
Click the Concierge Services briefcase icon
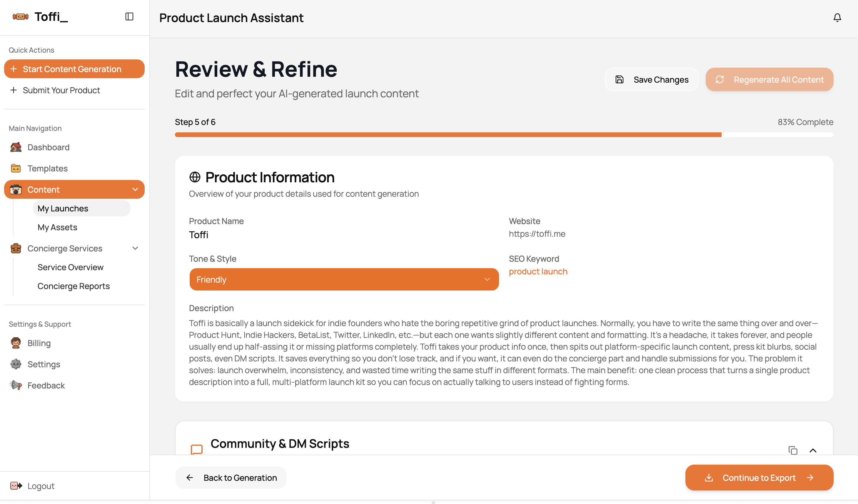(16, 248)
